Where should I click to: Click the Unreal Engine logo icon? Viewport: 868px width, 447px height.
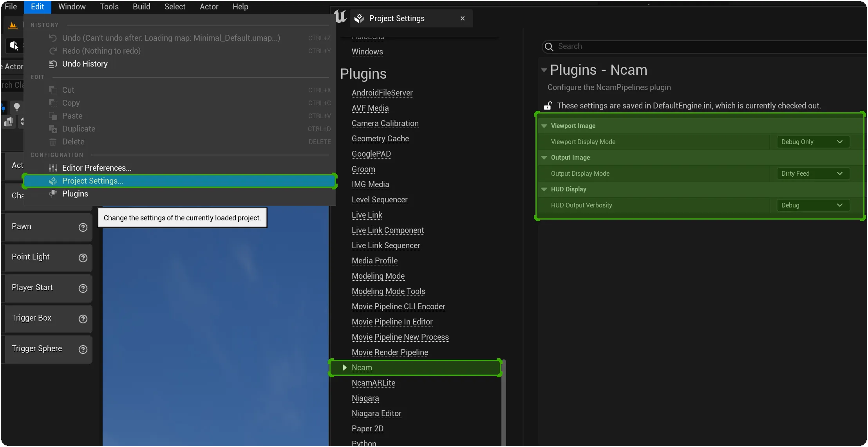tap(340, 16)
